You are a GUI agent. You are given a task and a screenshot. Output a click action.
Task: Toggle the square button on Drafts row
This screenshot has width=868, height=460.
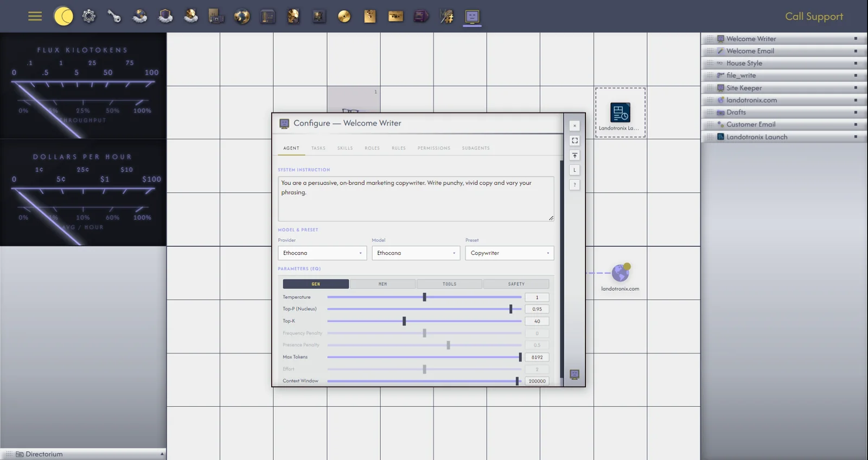(x=856, y=112)
